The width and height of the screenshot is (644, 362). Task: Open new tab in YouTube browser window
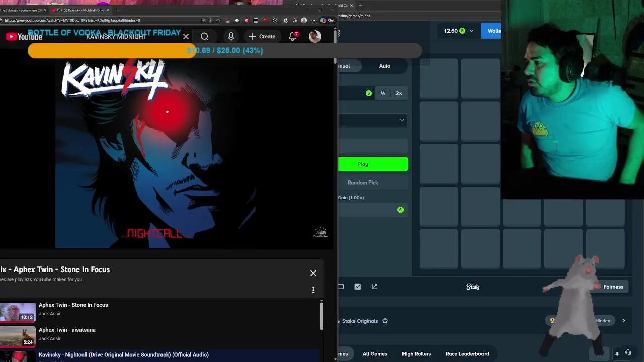click(117, 10)
